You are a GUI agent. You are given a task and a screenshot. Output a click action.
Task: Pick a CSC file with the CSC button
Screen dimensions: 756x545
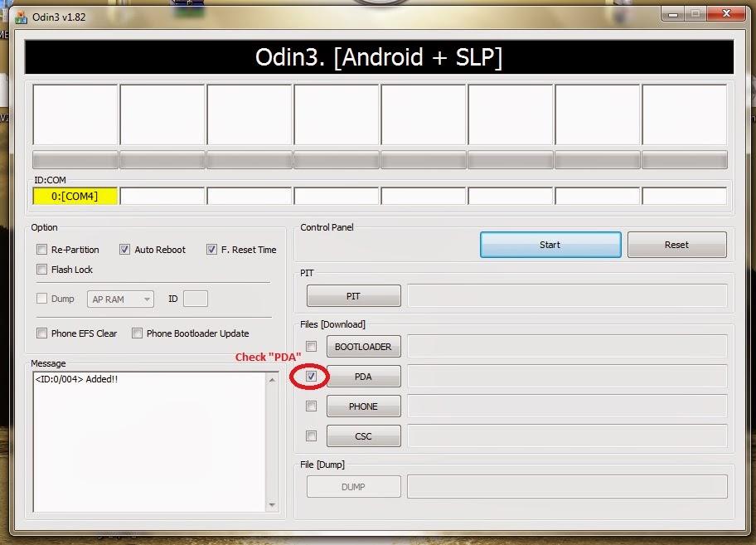[364, 436]
